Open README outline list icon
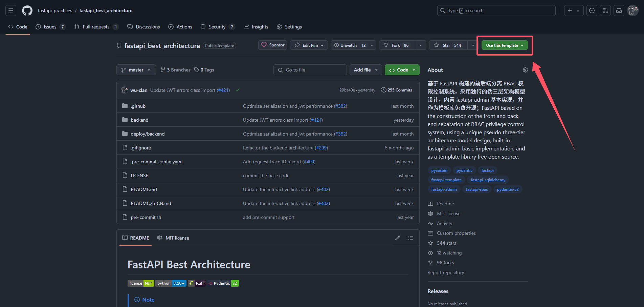Viewport: 644px width, 307px height. 411,238
